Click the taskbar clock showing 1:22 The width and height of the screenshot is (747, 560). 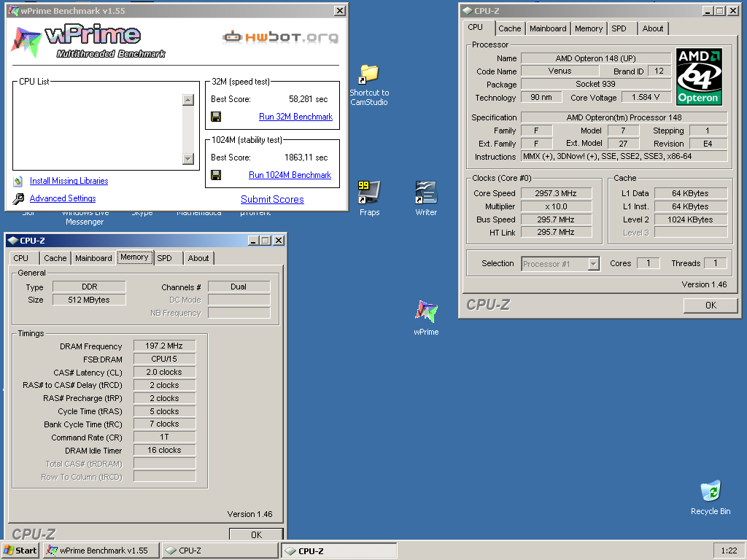[x=729, y=551]
